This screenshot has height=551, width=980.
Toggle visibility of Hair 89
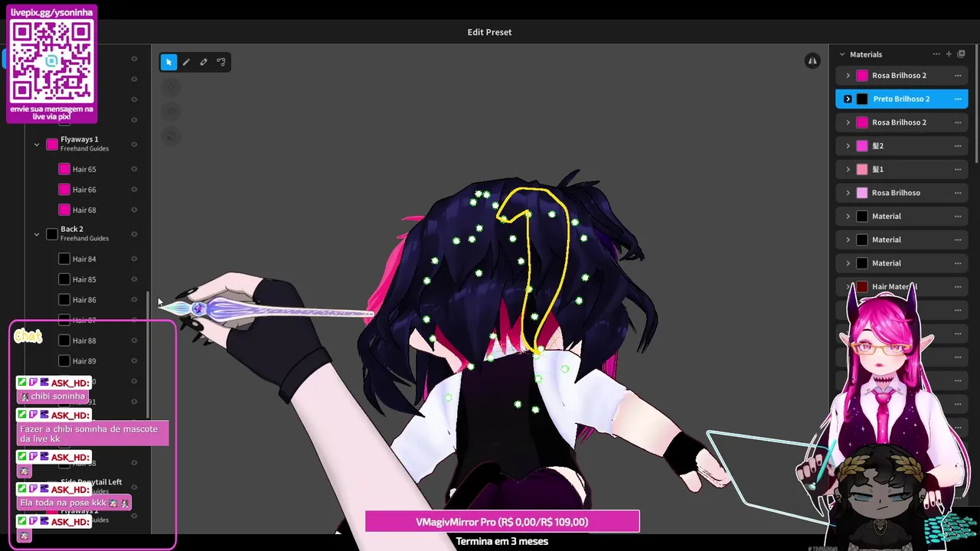pyautogui.click(x=134, y=360)
